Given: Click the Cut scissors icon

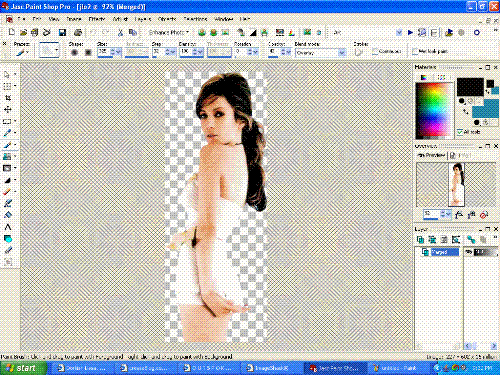Looking at the screenshot, I should coord(120,32).
